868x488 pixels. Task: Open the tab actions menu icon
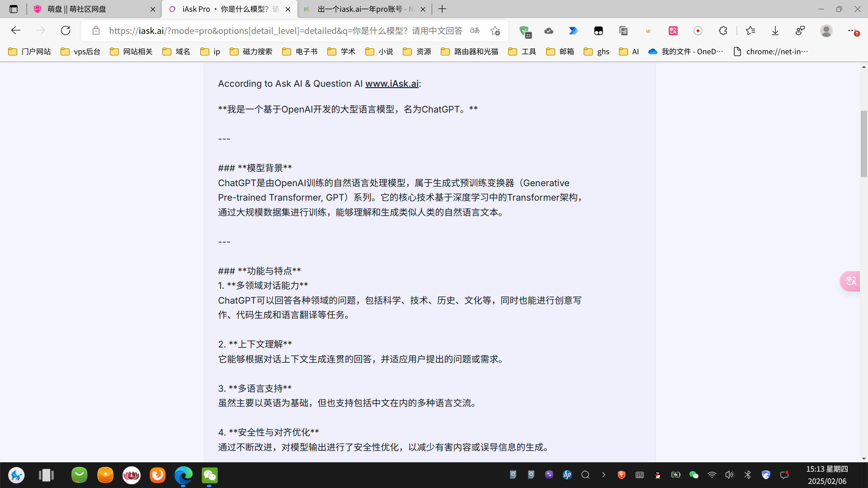click(14, 9)
